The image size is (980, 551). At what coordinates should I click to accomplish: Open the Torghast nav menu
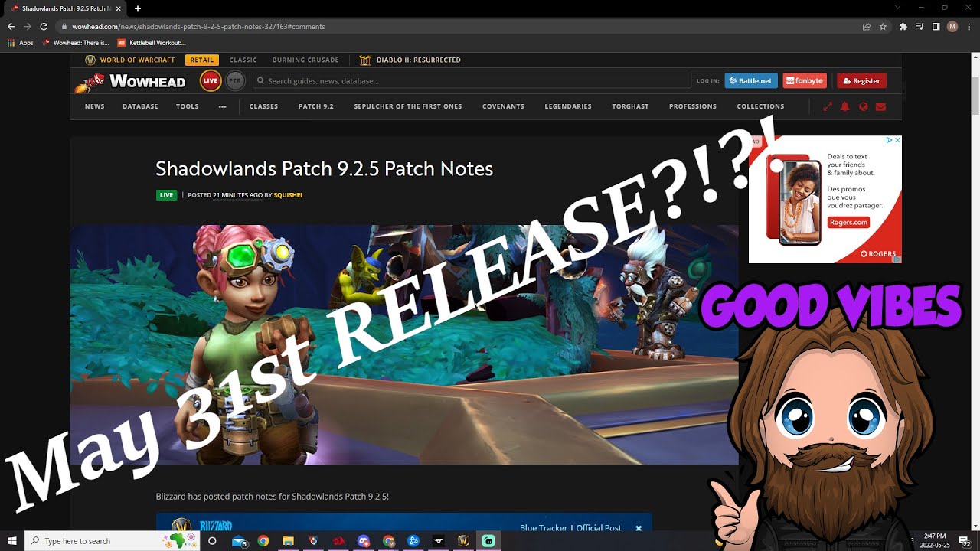pos(630,106)
